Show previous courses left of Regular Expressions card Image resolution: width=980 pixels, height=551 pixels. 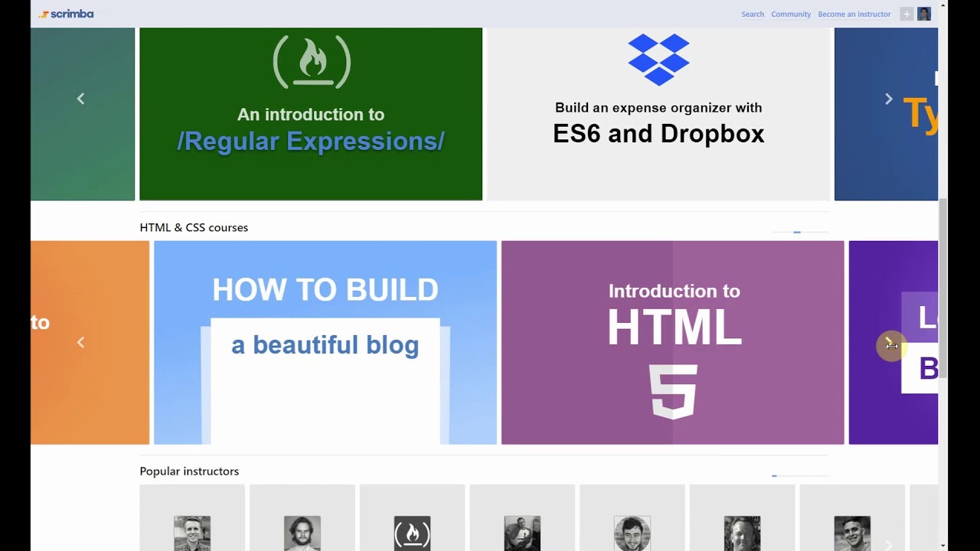click(80, 98)
